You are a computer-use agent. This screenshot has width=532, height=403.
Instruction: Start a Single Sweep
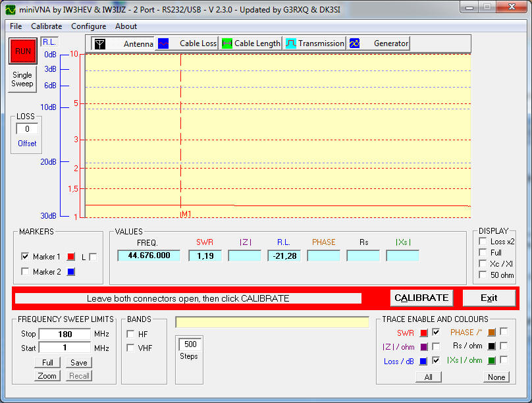click(22, 80)
